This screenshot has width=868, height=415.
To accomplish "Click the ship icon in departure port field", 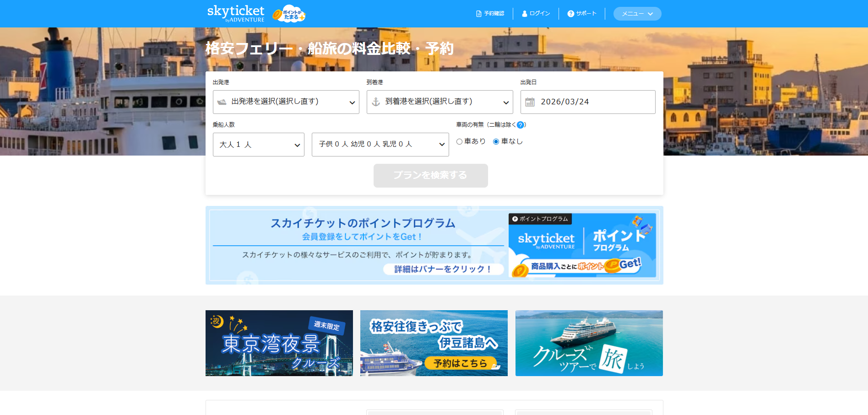I will coord(222,102).
